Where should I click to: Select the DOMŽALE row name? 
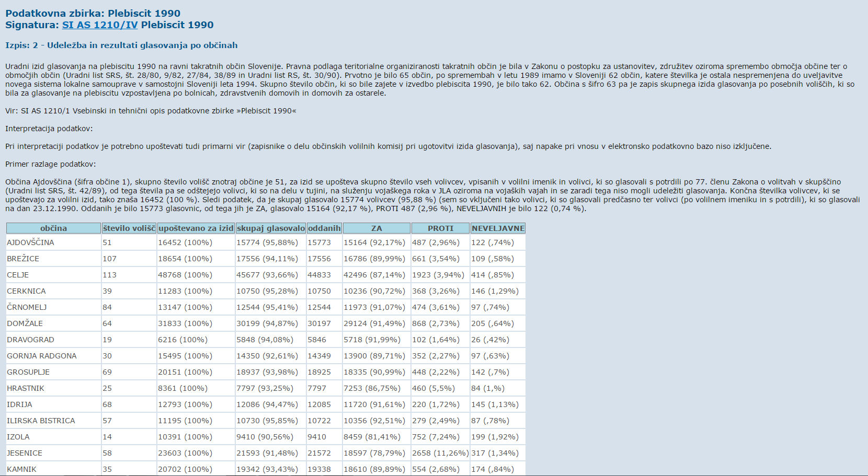25,323
